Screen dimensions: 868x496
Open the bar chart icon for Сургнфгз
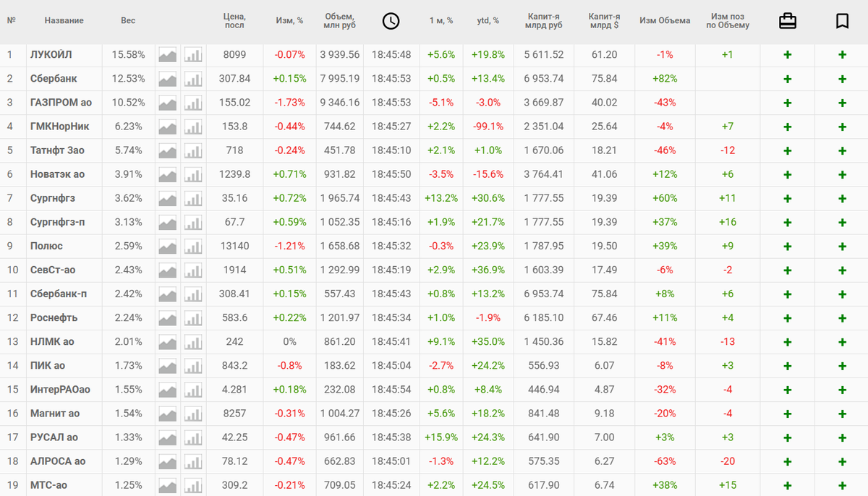193,198
